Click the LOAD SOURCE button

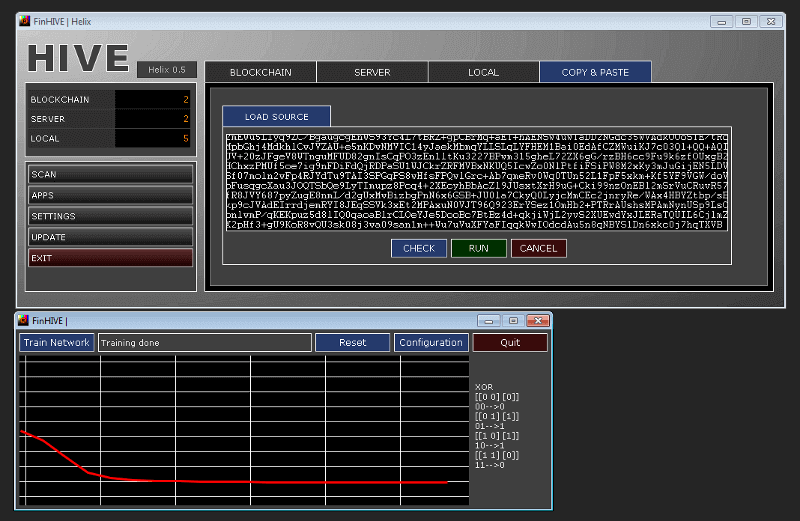point(277,116)
